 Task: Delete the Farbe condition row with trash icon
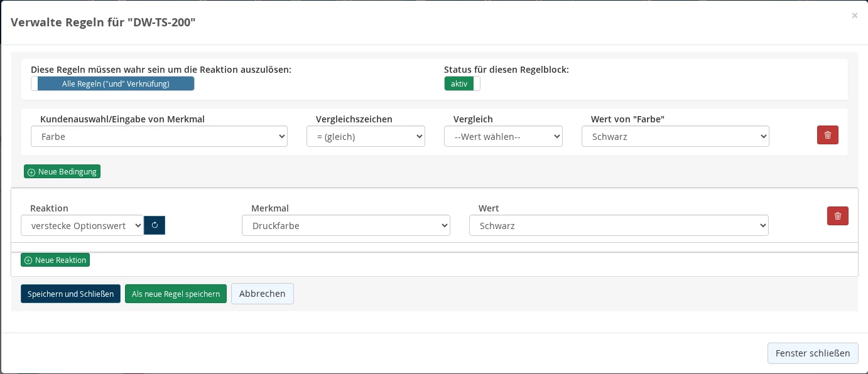[827, 135]
